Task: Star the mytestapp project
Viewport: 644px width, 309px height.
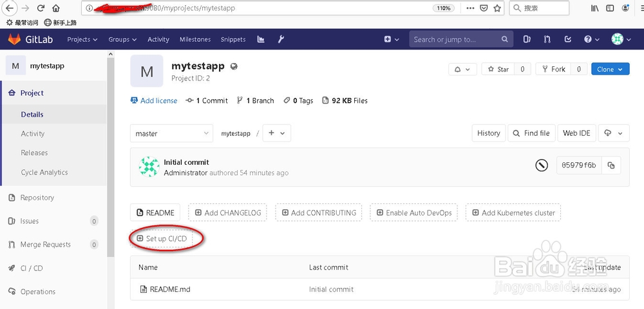Action: 498,70
